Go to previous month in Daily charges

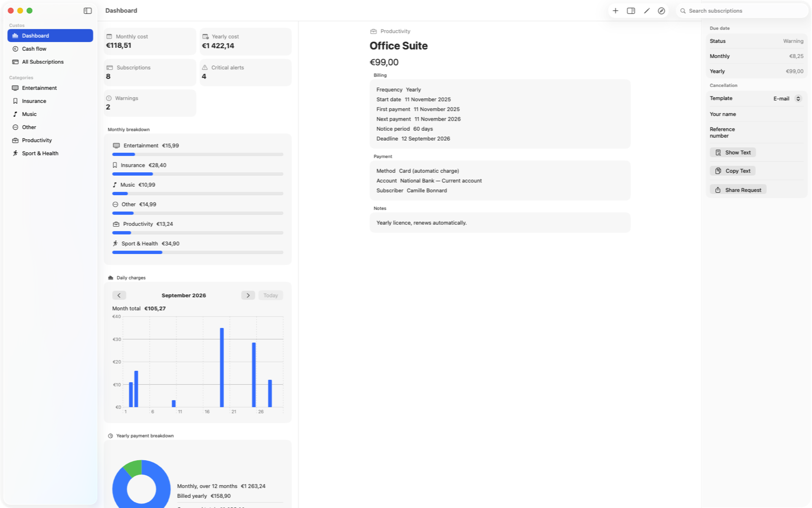point(119,295)
